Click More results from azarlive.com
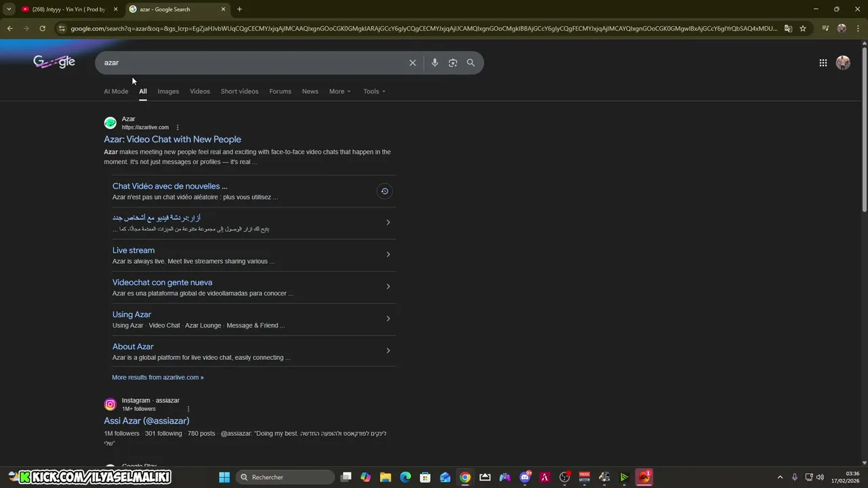 click(x=158, y=378)
